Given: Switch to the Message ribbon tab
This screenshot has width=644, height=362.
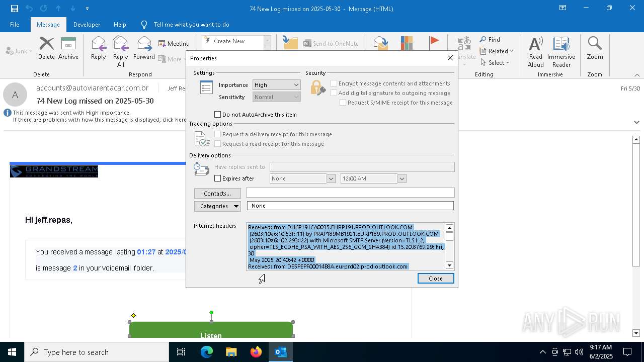Looking at the screenshot, I should point(48,25).
